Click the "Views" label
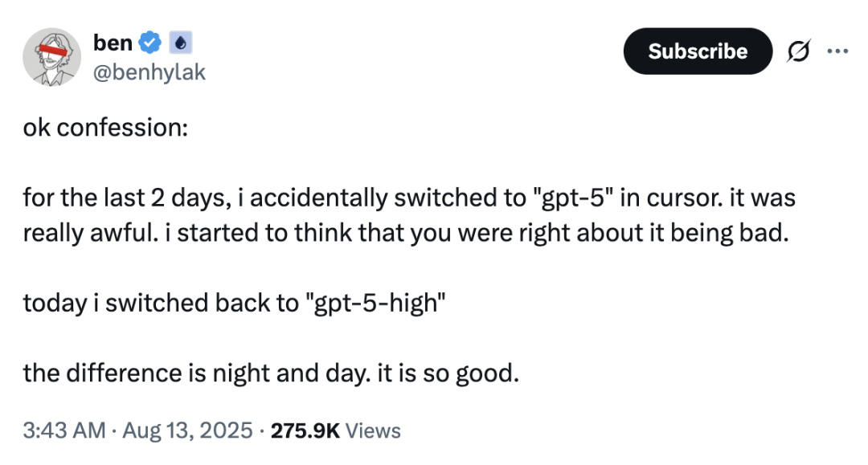 coord(375,430)
